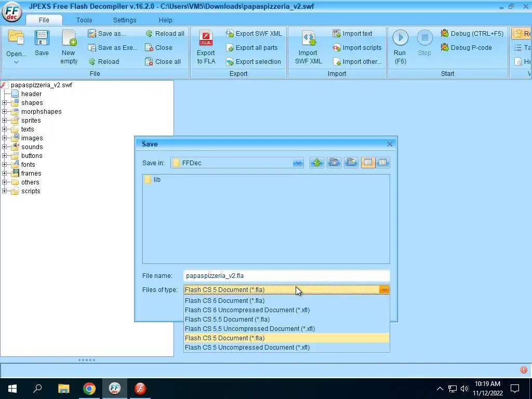This screenshot has height=399, width=532.
Task: Expand the sounds tree node
Action: 4,147
